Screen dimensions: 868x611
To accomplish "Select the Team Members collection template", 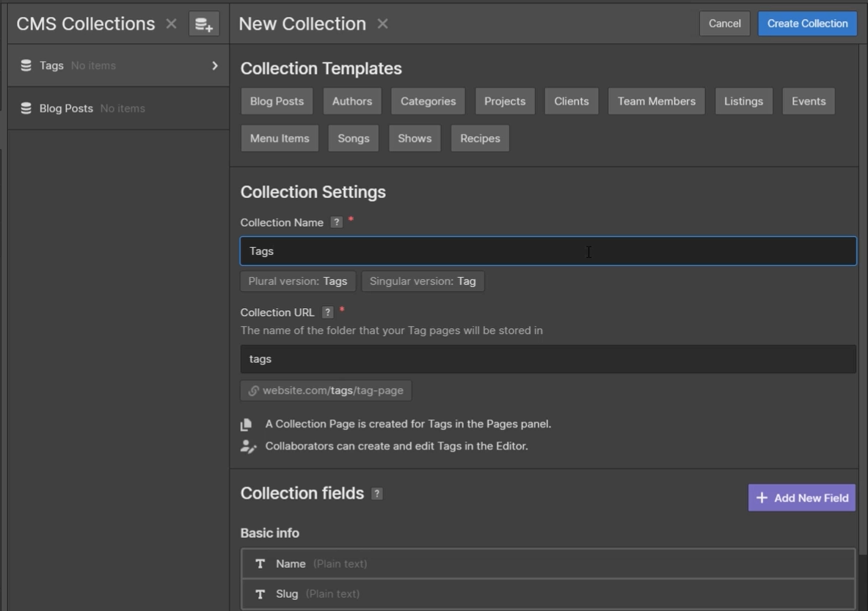I will click(656, 100).
